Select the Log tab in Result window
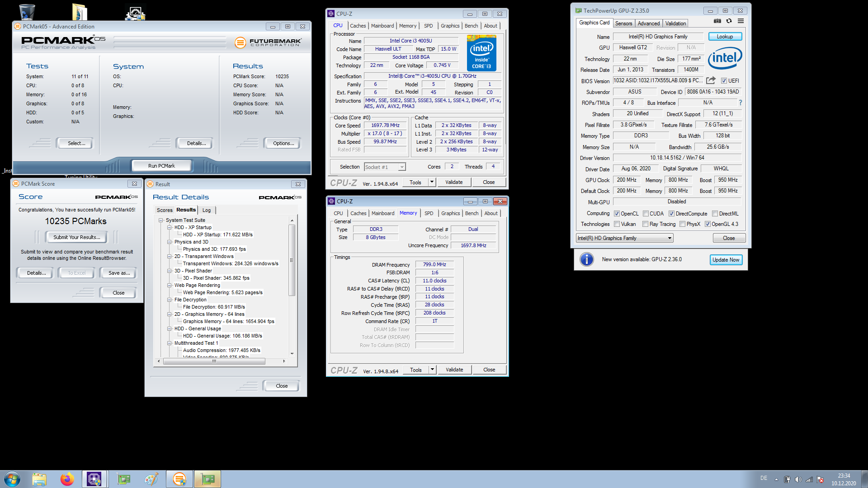 207,210
